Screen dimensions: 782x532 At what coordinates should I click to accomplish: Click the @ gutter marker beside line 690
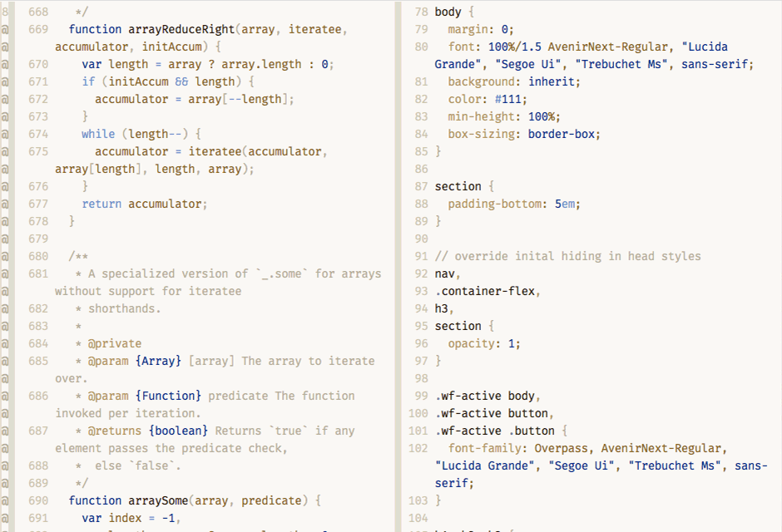click(x=4, y=500)
